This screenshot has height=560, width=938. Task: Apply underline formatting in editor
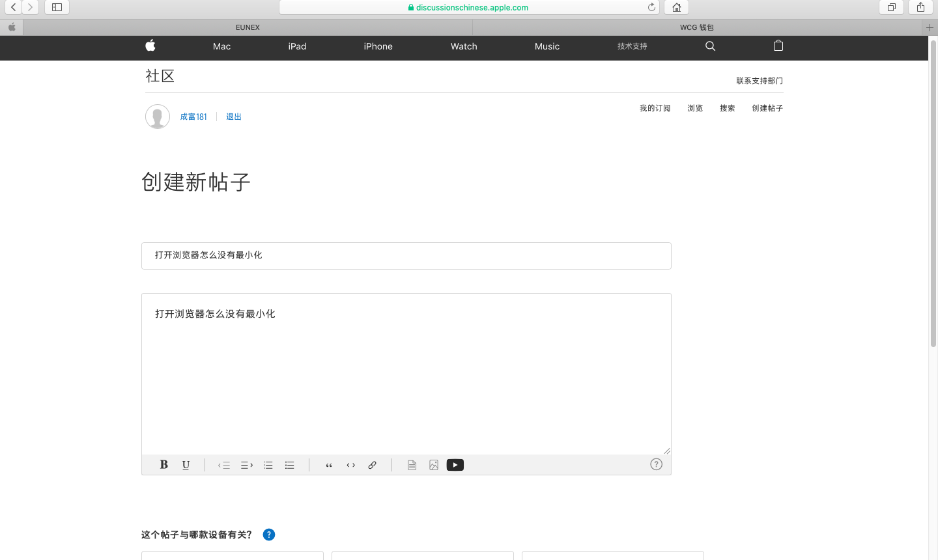186,465
